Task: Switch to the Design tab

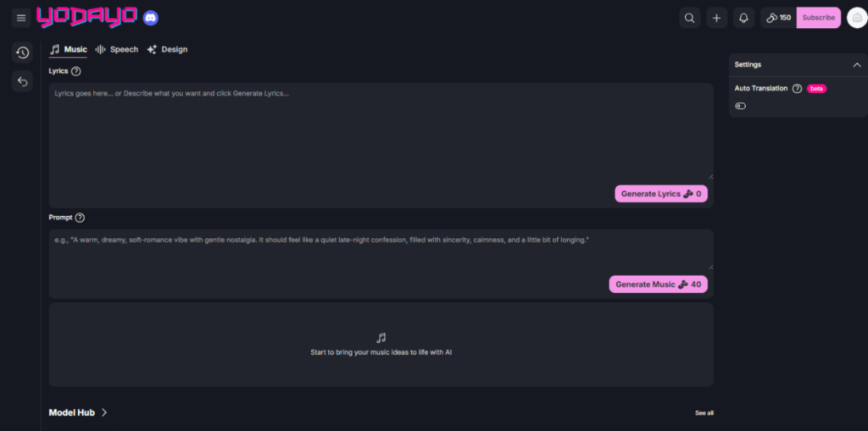Action: pos(167,49)
